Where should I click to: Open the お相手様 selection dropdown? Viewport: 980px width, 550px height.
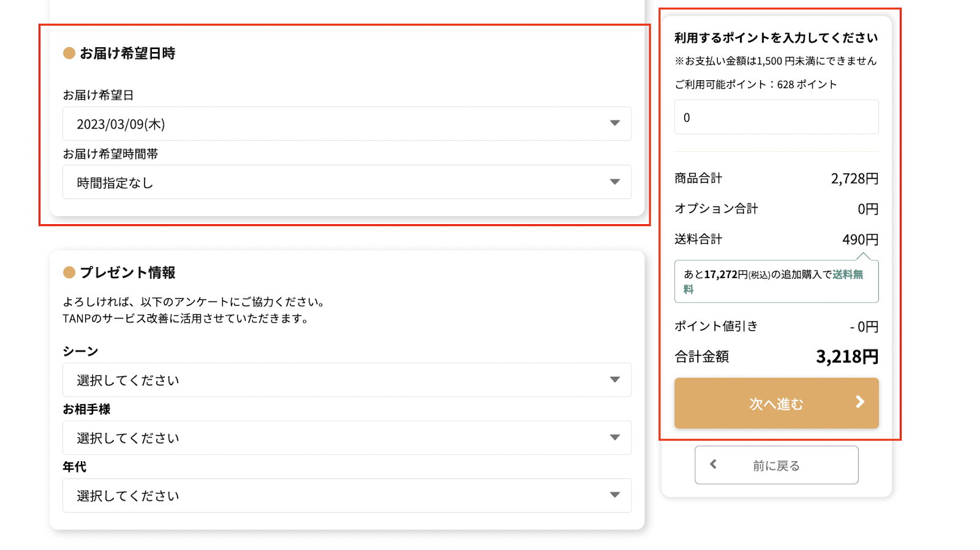coord(346,437)
